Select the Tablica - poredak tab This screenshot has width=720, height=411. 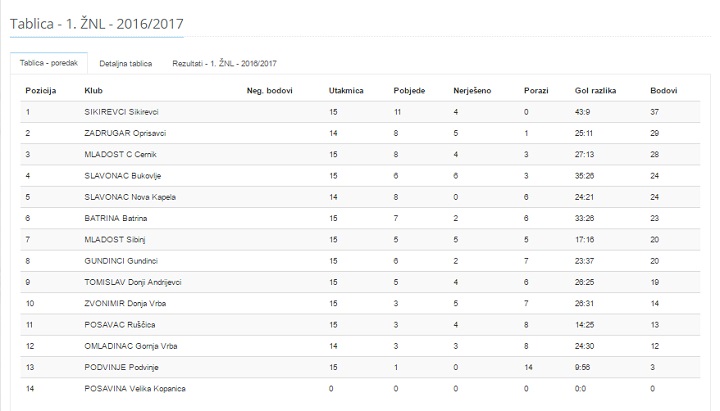(x=47, y=63)
